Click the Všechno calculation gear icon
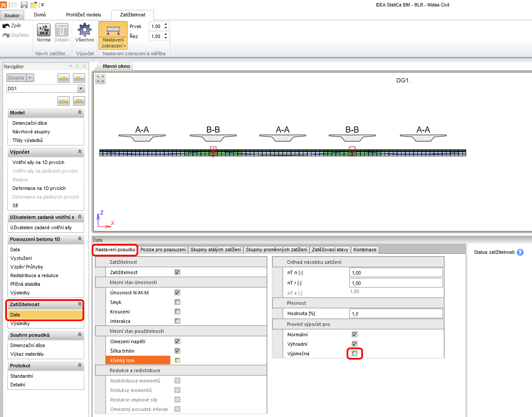532x417 pixels. coord(84,30)
